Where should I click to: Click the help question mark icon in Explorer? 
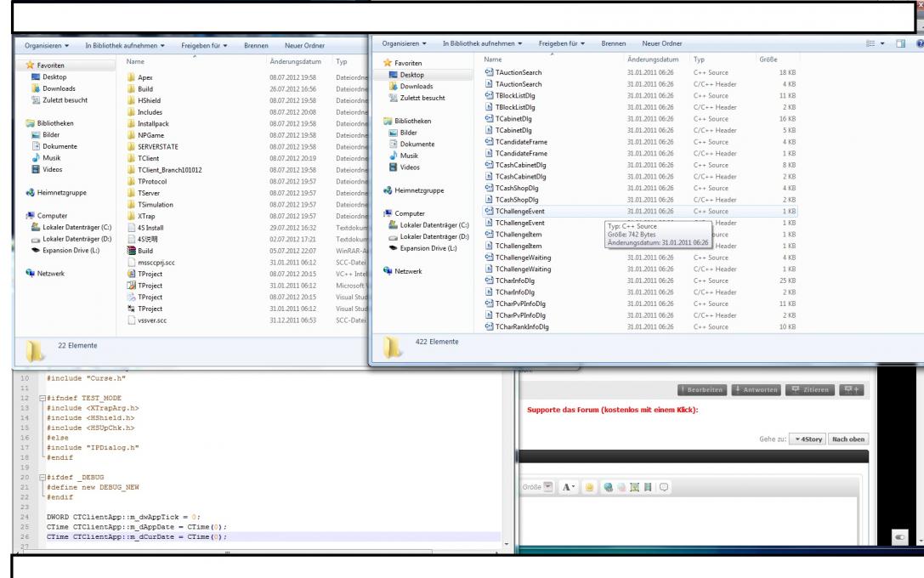click(x=919, y=43)
